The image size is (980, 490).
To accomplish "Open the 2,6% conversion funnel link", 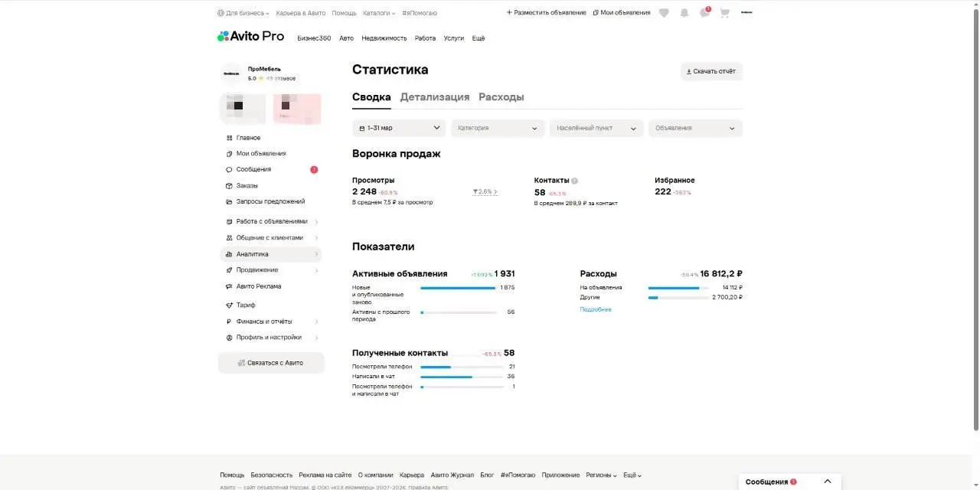I will [485, 192].
